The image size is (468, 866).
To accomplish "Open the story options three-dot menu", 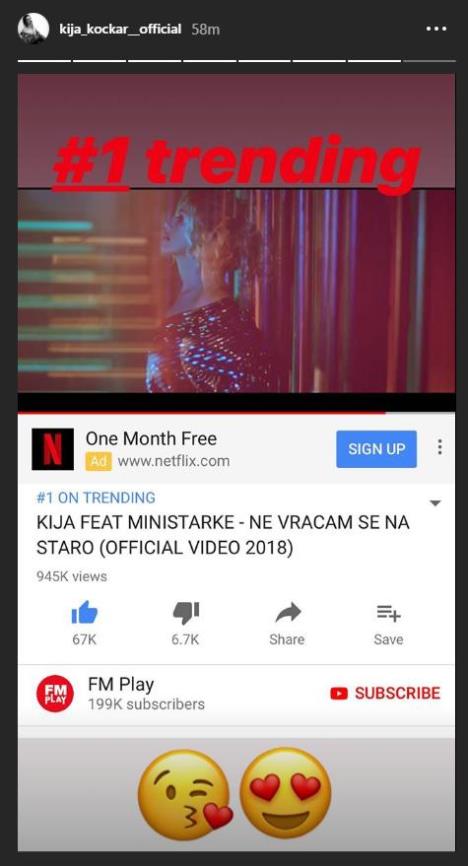I will pos(436,29).
